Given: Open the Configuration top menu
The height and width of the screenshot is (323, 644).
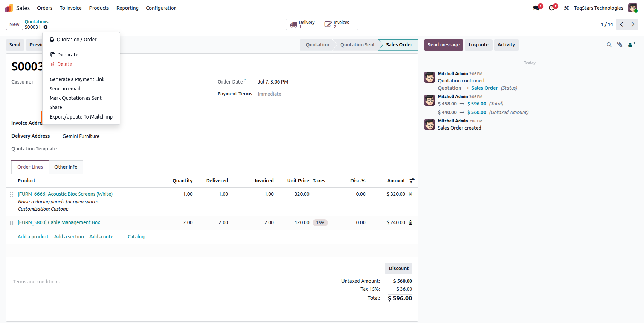Looking at the screenshot, I should coord(161,8).
